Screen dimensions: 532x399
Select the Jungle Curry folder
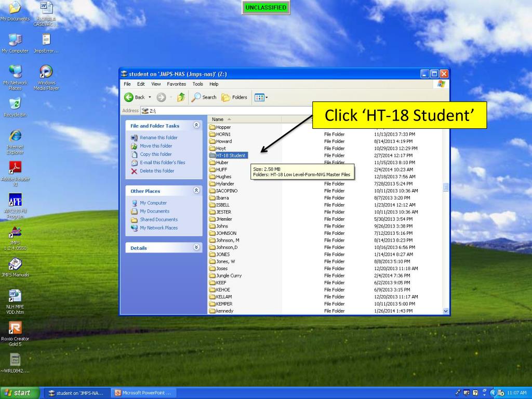[225, 275]
